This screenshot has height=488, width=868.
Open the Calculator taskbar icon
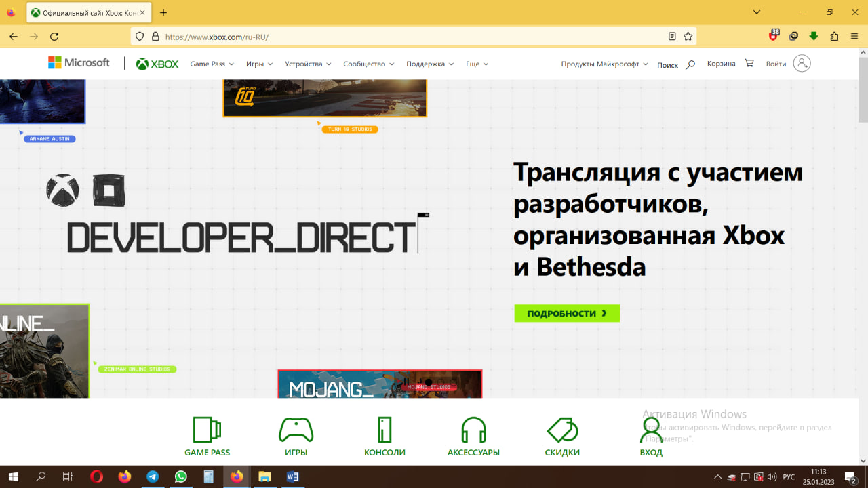208,476
